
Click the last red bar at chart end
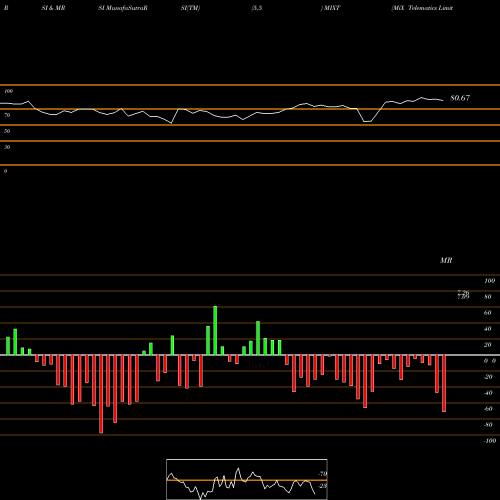[x=444, y=383]
